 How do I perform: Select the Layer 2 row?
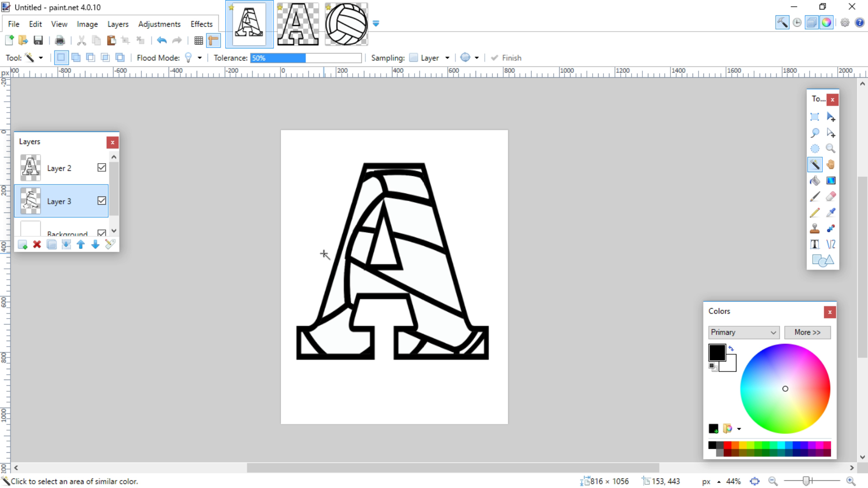(x=61, y=168)
